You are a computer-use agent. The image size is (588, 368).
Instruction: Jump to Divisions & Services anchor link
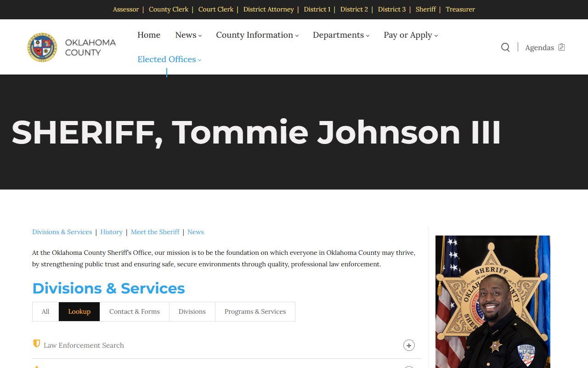(x=62, y=232)
